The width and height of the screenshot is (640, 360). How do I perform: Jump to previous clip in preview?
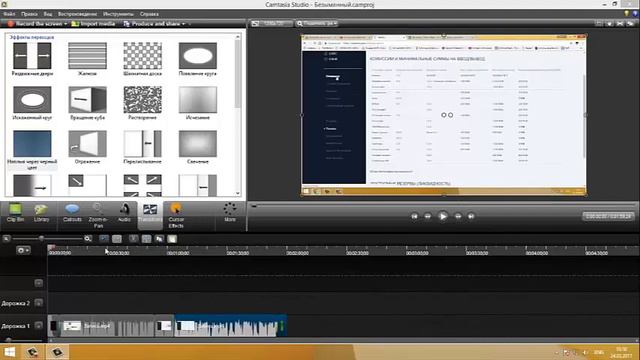(x=414, y=216)
